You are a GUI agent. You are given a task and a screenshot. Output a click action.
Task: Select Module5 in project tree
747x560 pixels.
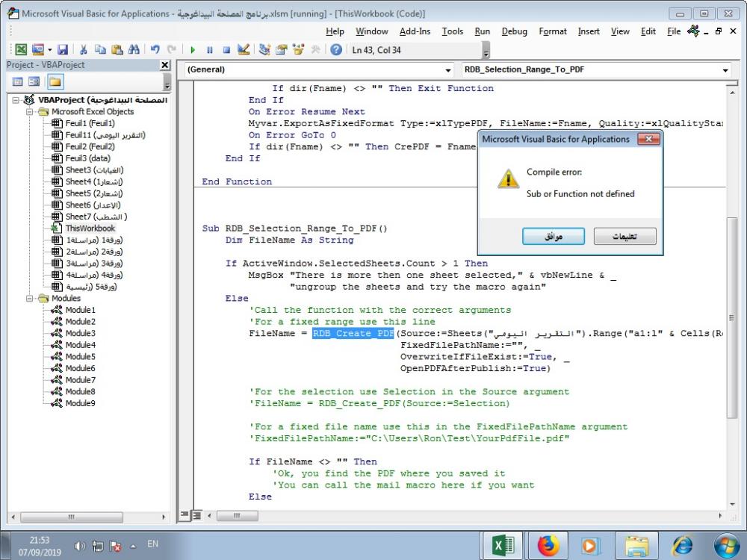pyautogui.click(x=81, y=357)
